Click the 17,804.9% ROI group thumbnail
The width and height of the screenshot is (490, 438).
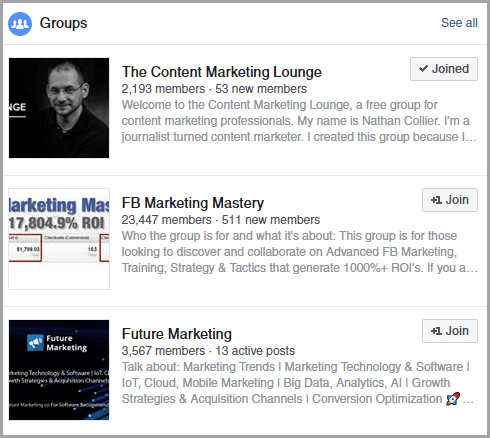pyautogui.click(x=59, y=239)
